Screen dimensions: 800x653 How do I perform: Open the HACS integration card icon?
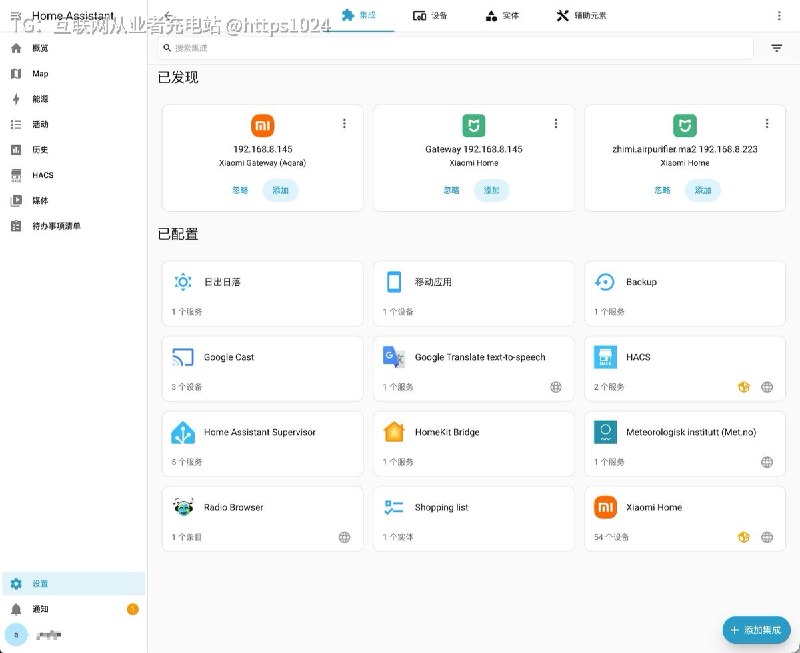pyautogui.click(x=605, y=357)
